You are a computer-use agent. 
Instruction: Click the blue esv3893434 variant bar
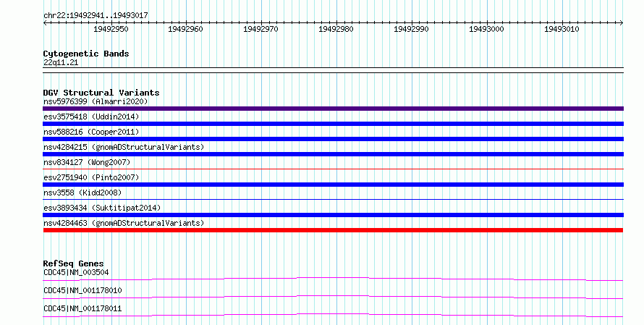click(333, 215)
